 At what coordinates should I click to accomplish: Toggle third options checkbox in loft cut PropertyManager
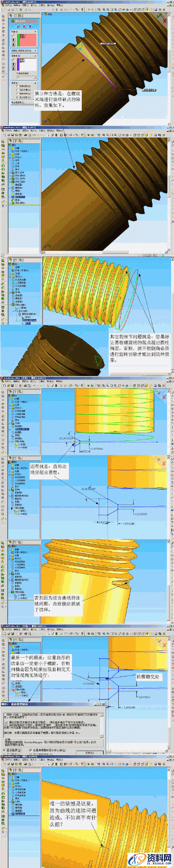tap(17, 94)
